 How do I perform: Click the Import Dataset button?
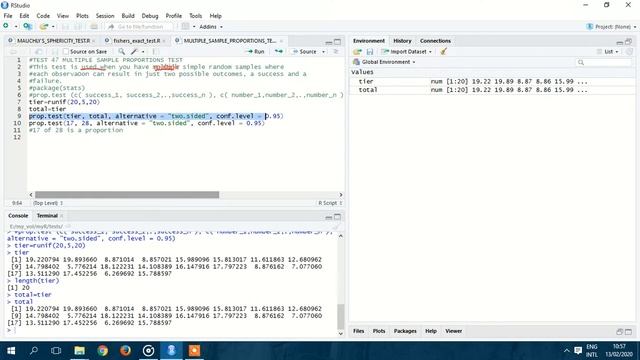[x=407, y=52]
